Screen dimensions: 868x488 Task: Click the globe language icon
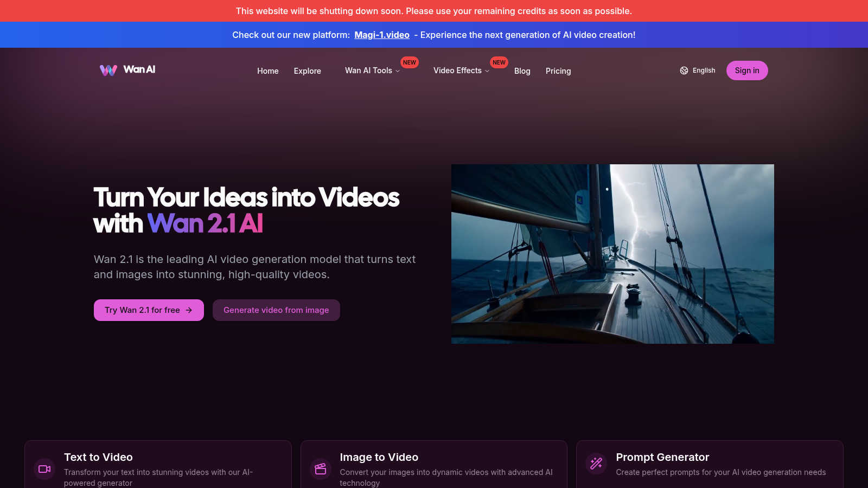coord(684,70)
